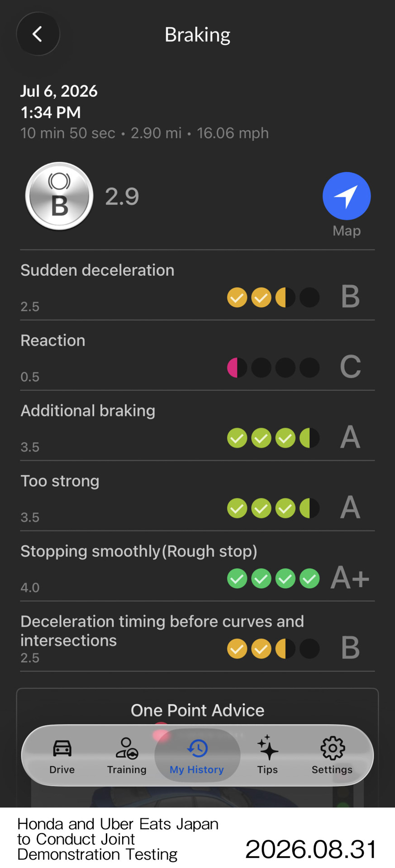395x868 pixels.
Task: Open Deceleration timing before curves item
Action: (x=197, y=637)
